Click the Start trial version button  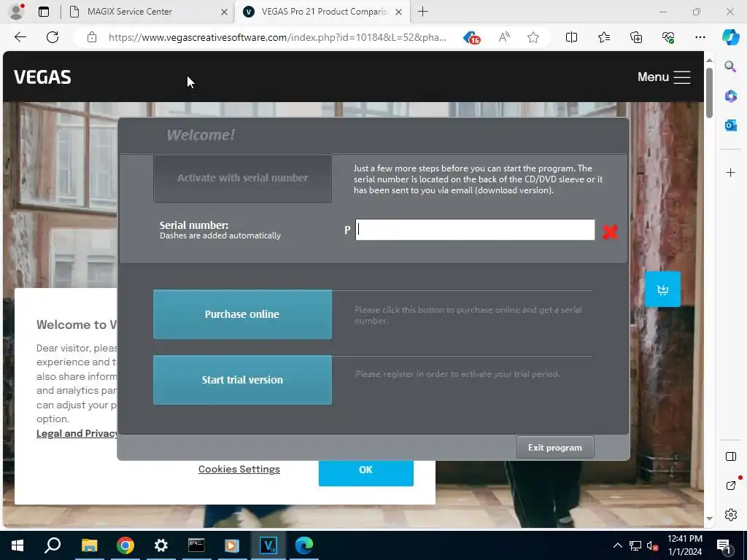click(x=242, y=380)
